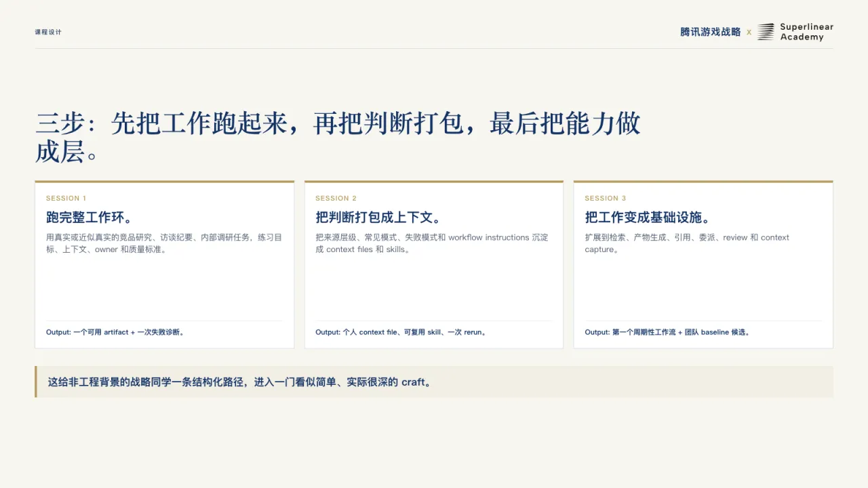The width and height of the screenshot is (868, 488).
Task: Click the output line 一个可用 artifact + 一次失败诊断
Action: 116,332
